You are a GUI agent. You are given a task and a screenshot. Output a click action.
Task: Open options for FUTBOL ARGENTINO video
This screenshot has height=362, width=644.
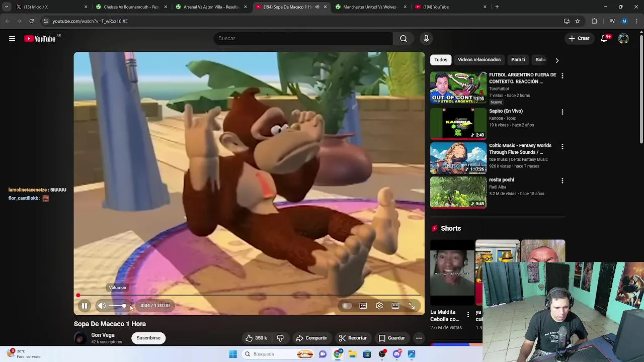tap(562, 75)
